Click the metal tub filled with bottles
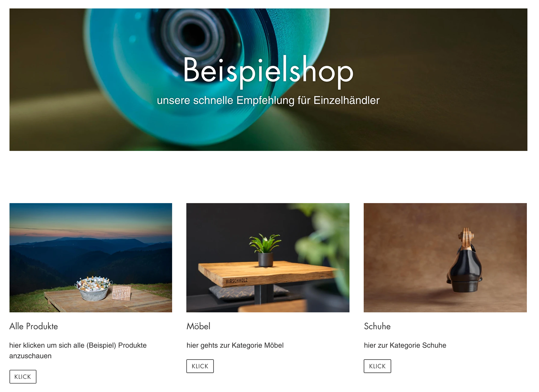Screen dimensions: 539x392 pos(93,288)
